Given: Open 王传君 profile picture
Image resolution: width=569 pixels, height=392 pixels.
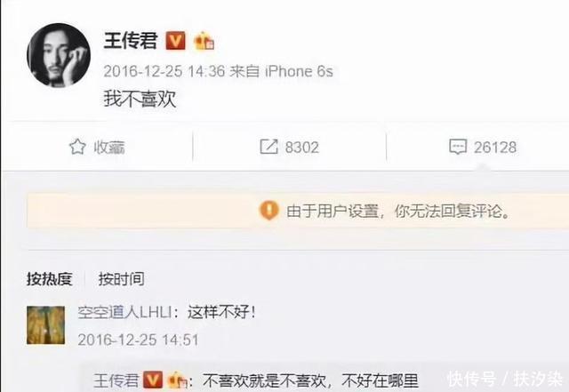Looking at the screenshot, I should tap(59, 55).
